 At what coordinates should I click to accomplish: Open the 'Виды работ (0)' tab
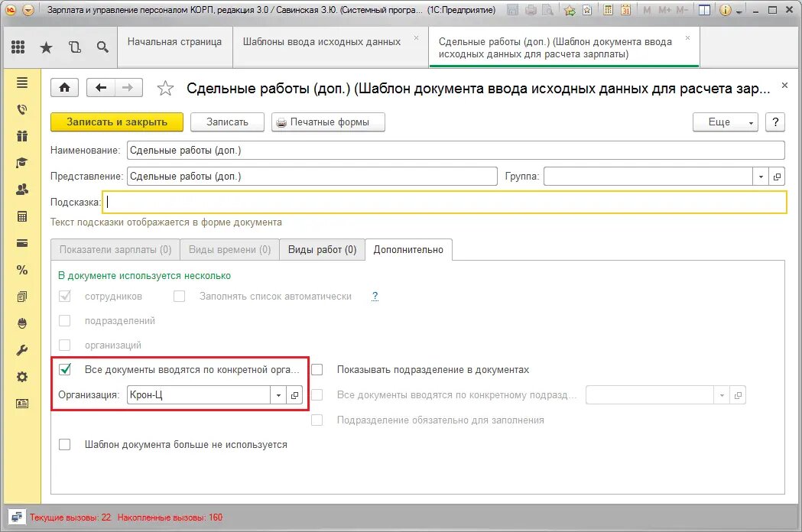(x=322, y=250)
